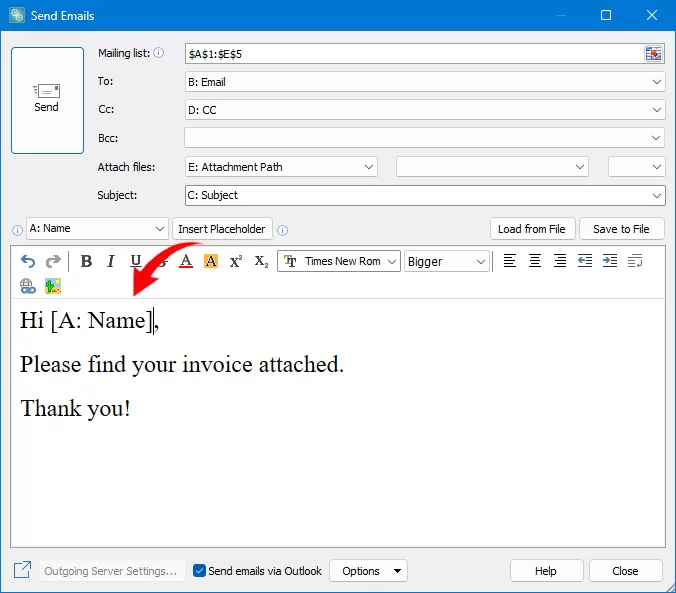Close the Send Emails window with X
This screenshot has height=593, width=676.
(652, 16)
